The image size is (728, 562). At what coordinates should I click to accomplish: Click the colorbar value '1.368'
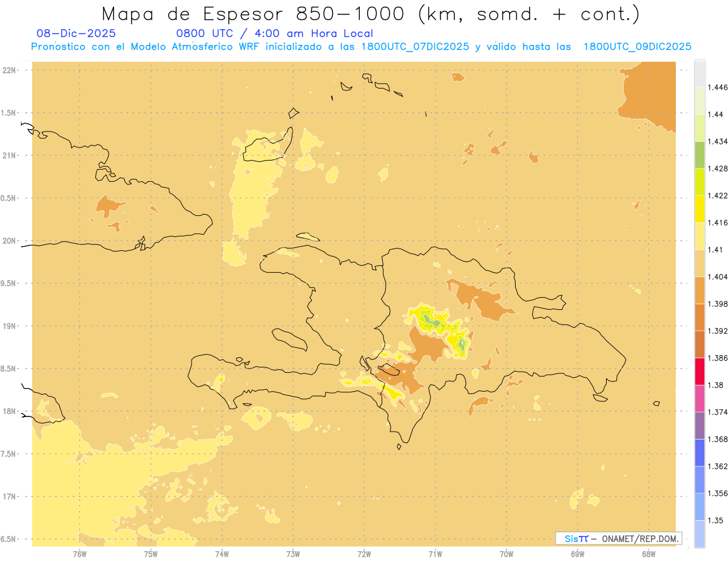click(x=716, y=439)
